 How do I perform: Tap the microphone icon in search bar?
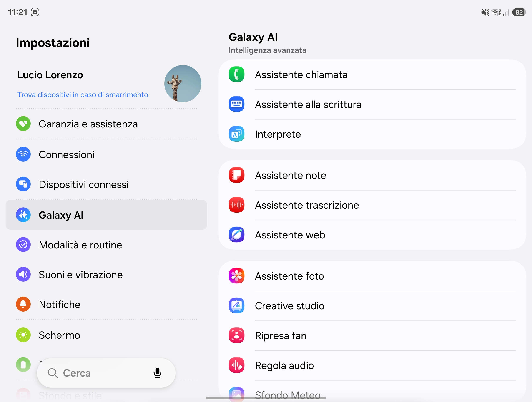[x=157, y=373]
